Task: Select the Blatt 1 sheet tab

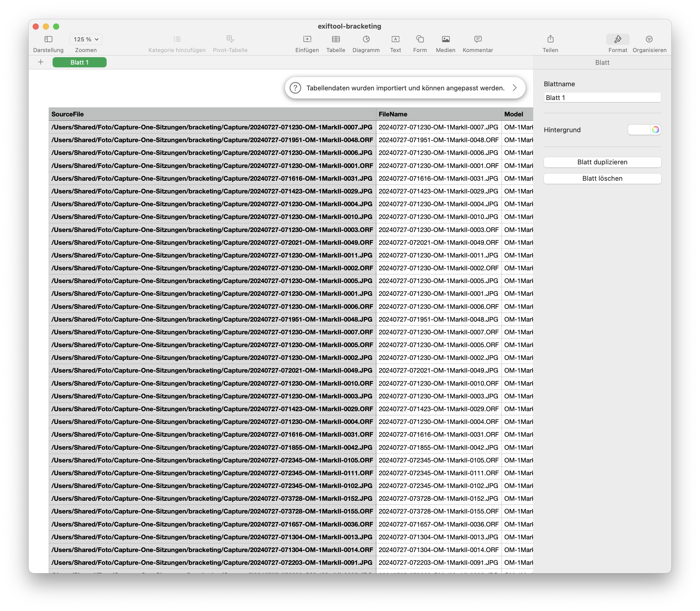Action: (79, 62)
